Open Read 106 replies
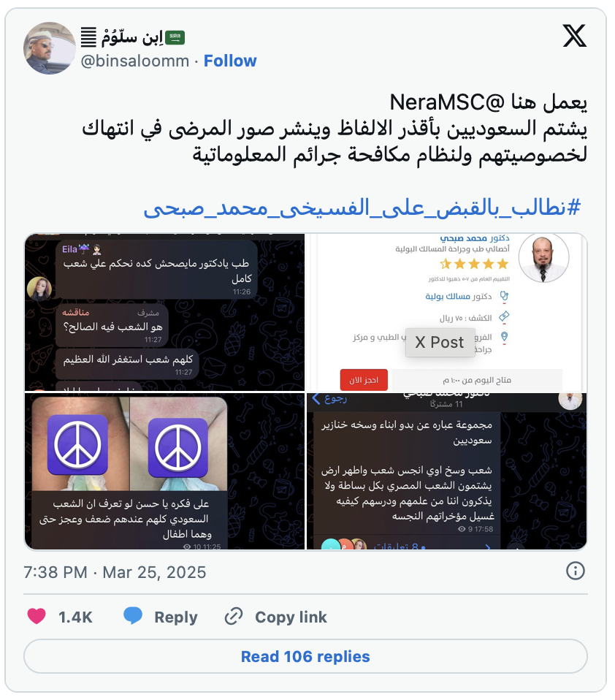The height and width of the screenshot is (700, 615). [x=305, y=656]
